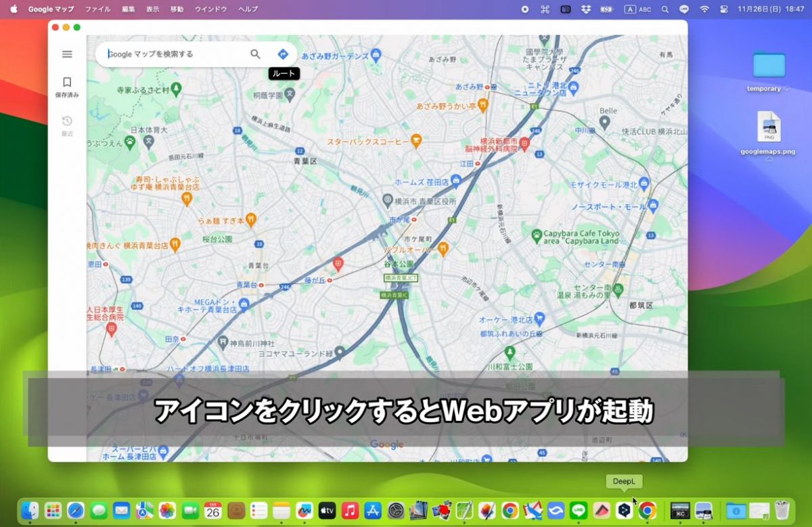
Task: Open the Saved (保存済み) bookmark panel
Action: (67, 87)
